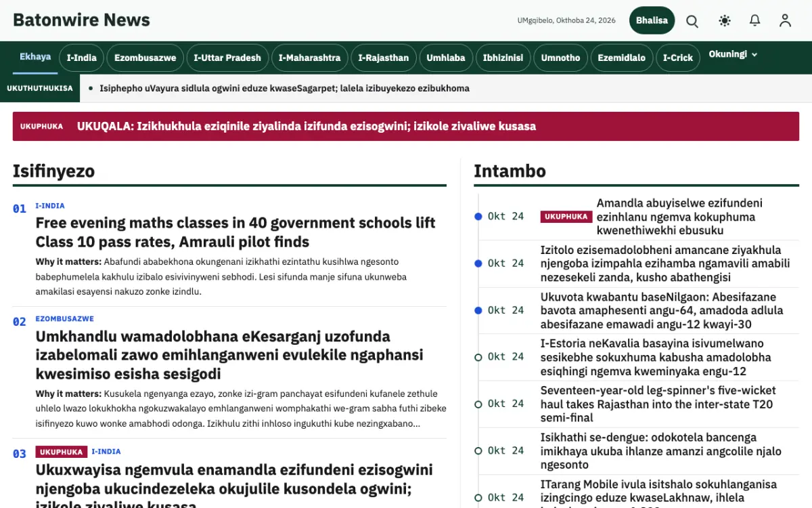Click I-INDIA category label above story 01
The height and width of the screenshot is (508, 812).
[x=50, y=206]
